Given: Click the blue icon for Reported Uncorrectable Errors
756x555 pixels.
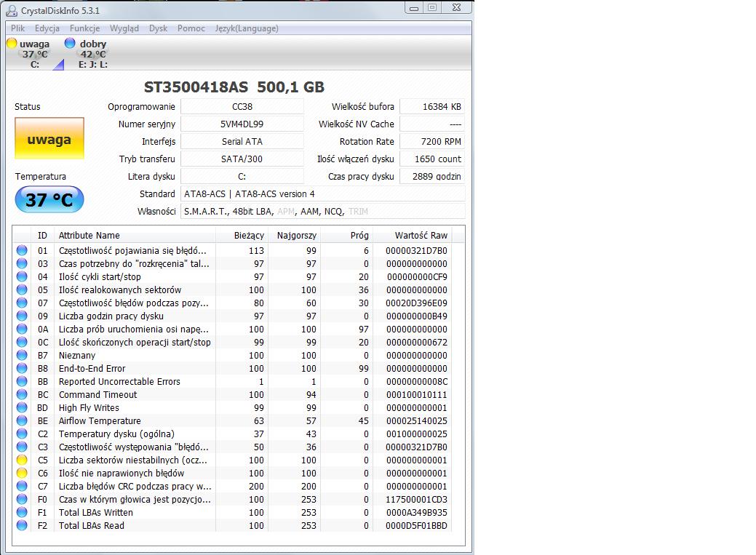Looking at the screenshot, I should pyautogui.click(x=22, y=381).
